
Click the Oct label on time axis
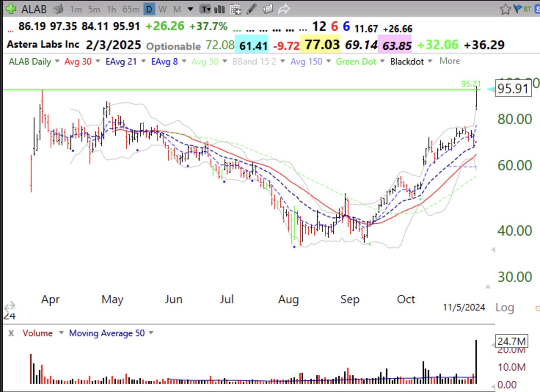[406, 299]
